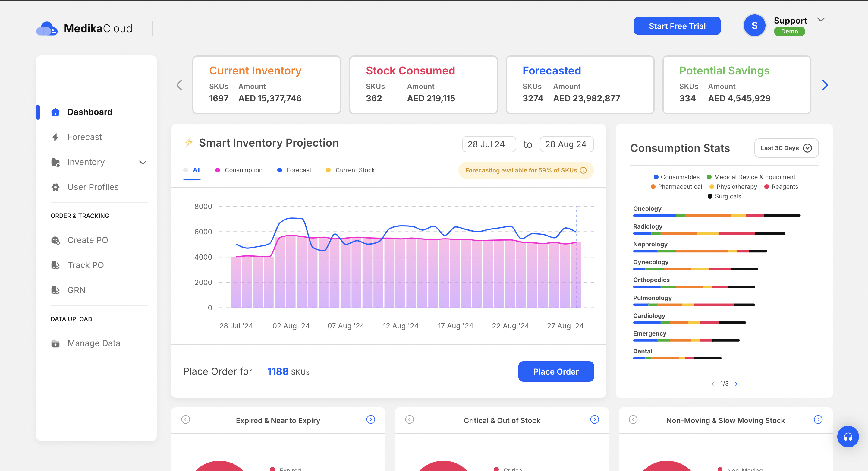
Task: Click previous arrow on Critical & Out of Stock
Action: (409, 419)
